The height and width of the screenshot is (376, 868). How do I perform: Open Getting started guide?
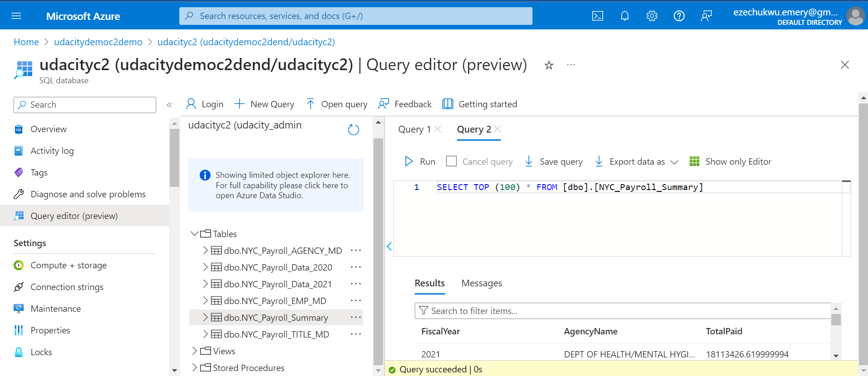pyautogui.click(x=480, y=104)
